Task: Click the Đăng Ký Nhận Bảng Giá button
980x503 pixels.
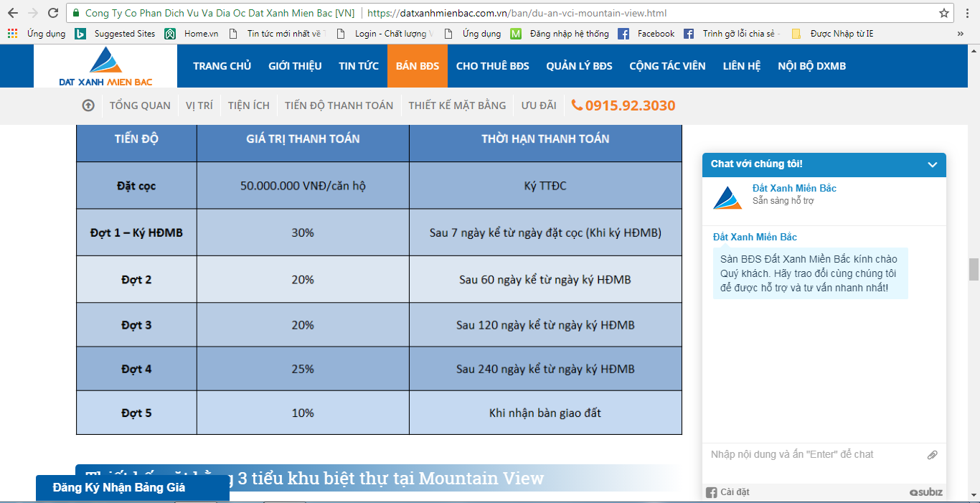Action: coord(119,488)
